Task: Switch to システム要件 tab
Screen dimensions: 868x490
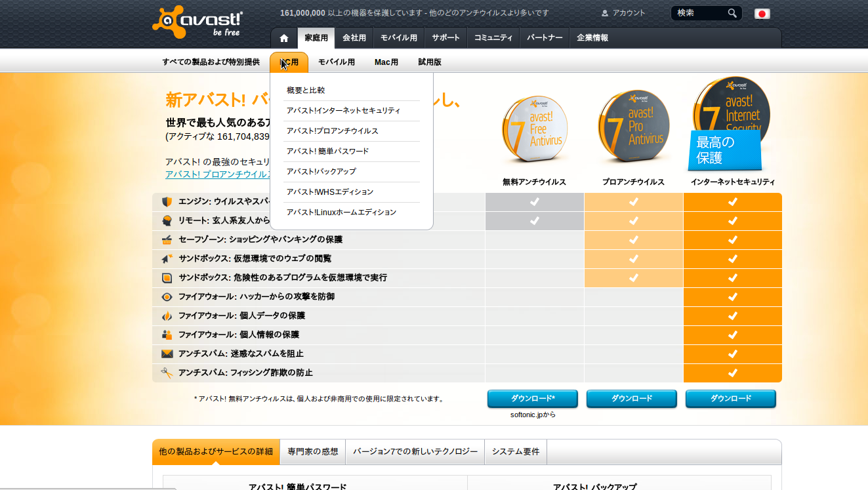Action: (516, 452)
